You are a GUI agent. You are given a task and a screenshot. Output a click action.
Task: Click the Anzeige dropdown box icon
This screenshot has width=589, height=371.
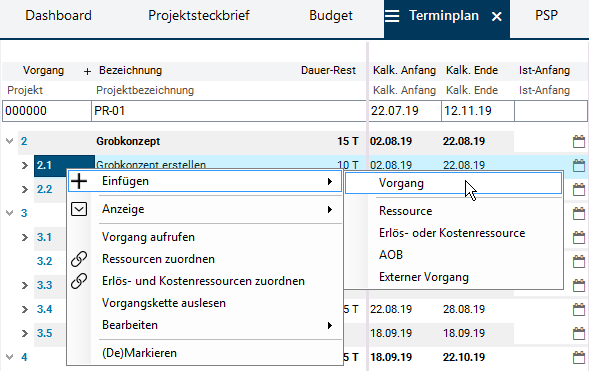79,209
